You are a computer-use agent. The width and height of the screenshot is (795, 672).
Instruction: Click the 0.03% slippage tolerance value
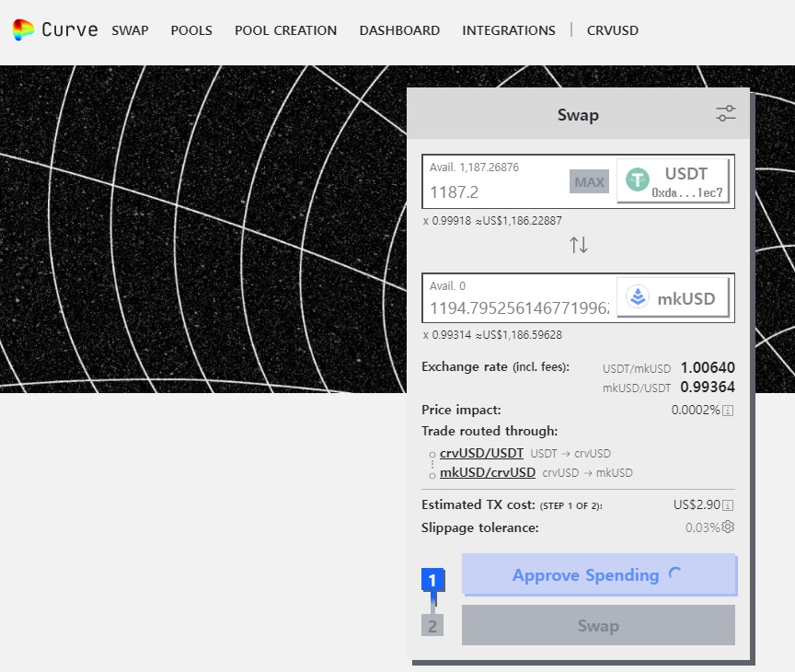(702, 527)
